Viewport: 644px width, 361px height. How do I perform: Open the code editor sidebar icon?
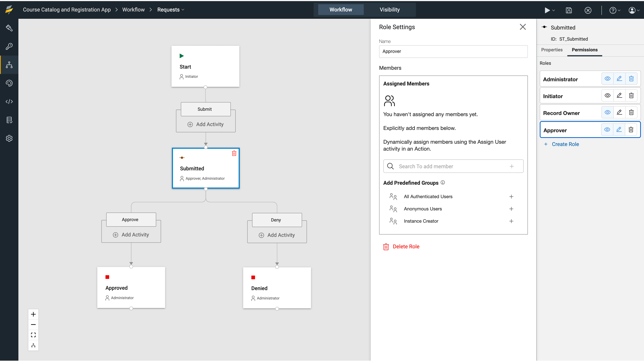click(x=9, y=102)
